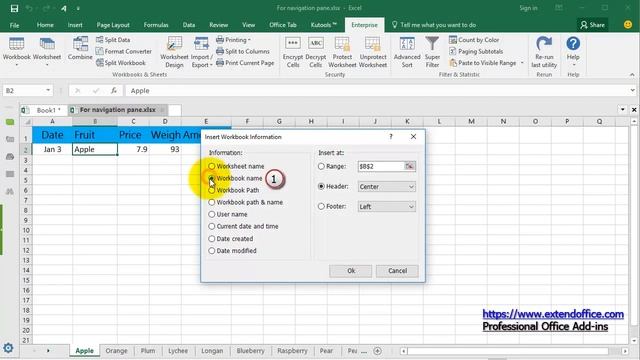The height and width of the screenshot is (360, 640).
Task: Click the Share button
Action: (592, 25)
